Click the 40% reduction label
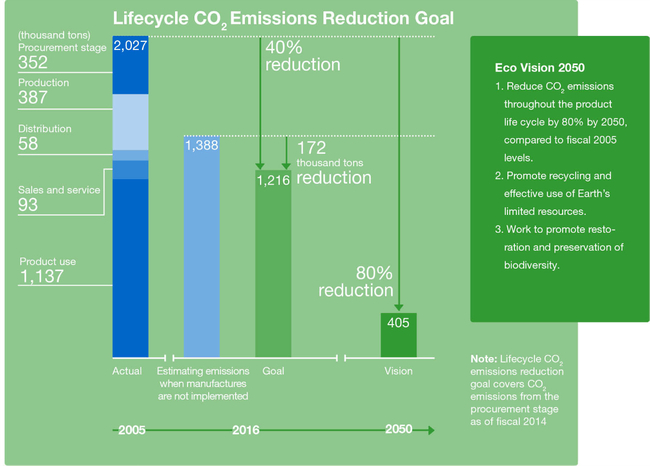 coord(300,56)
